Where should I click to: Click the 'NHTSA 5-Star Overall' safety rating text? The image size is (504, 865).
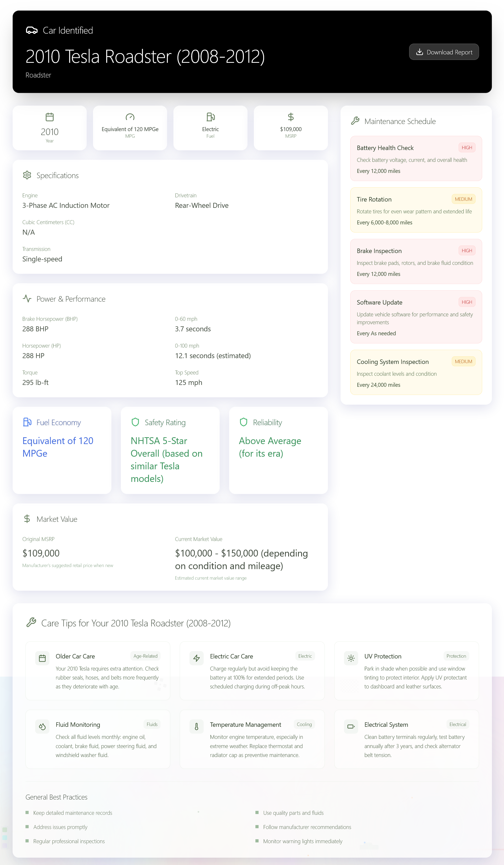point(167,460)
